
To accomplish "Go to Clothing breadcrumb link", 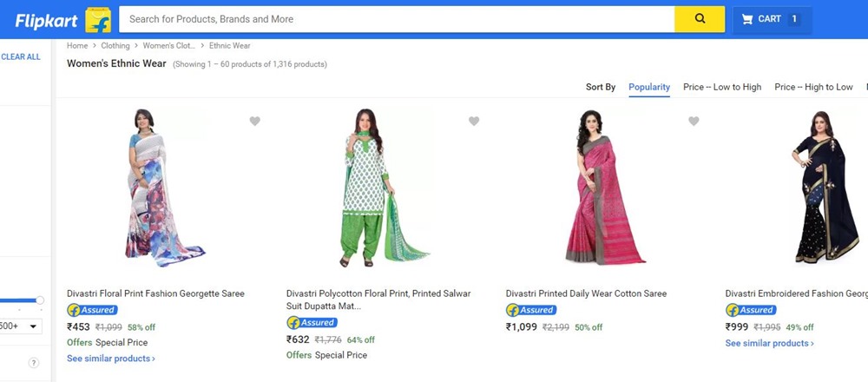I will 115,46.
